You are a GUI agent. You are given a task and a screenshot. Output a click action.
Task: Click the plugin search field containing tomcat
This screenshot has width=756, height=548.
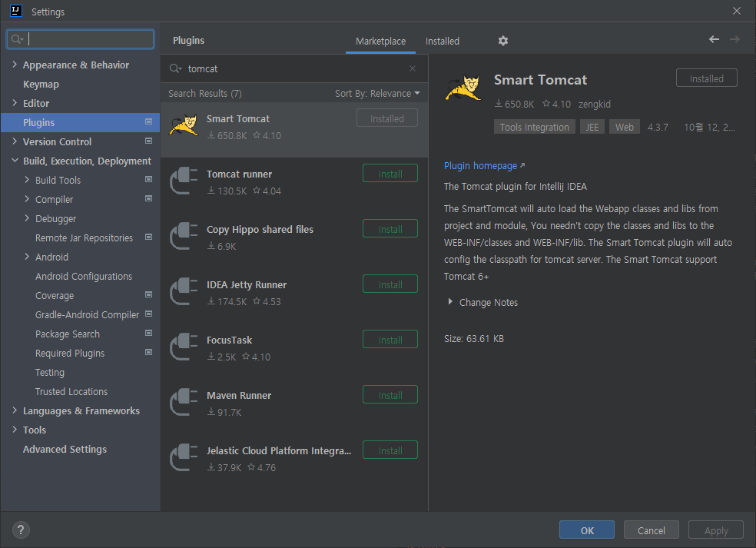[x=294, y=68]
